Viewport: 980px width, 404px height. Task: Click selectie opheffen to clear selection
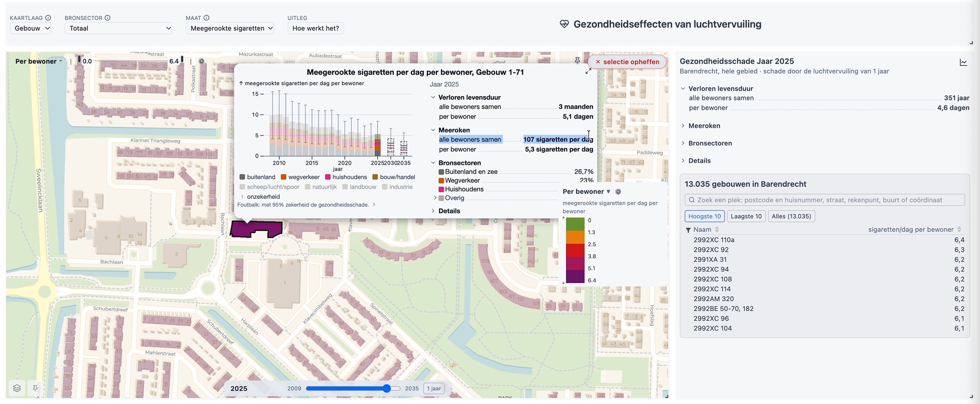click(627, 62)
